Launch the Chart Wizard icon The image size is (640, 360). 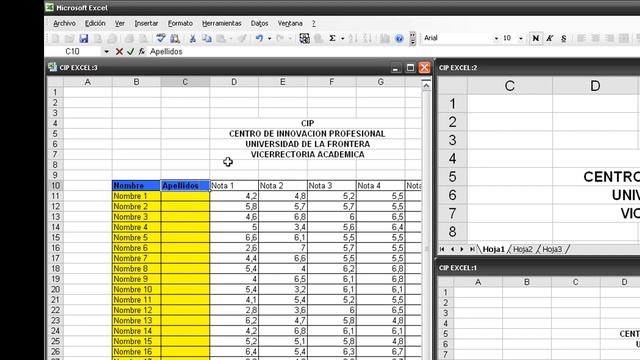[x=384, y=38]
